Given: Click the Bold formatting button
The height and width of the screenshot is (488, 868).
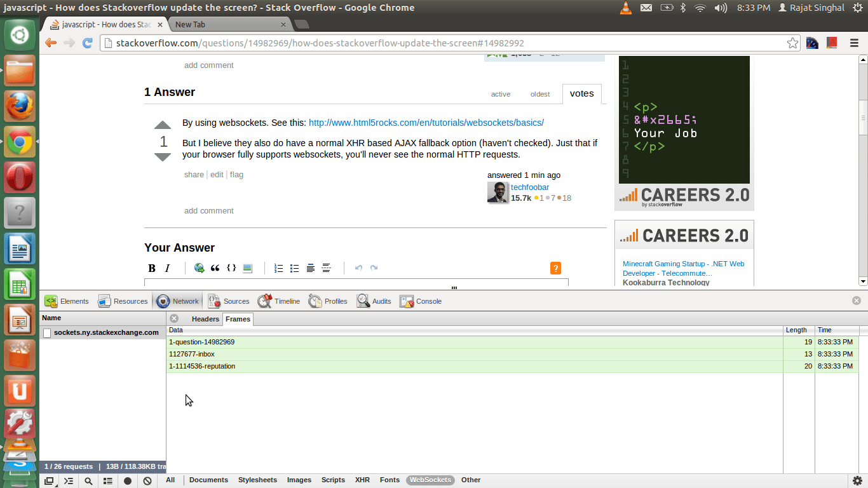Looking at the screenshot, I should 152,268.
